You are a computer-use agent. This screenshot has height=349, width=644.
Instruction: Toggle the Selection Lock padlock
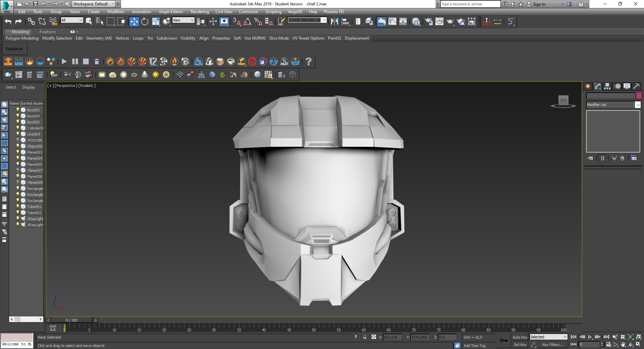365,337
